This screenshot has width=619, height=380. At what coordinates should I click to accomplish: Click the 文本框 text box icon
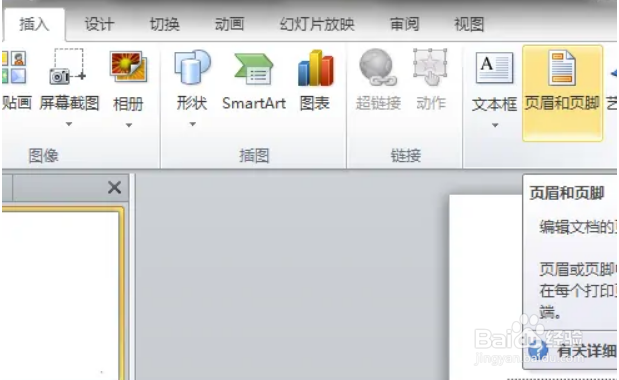point(494,68)
